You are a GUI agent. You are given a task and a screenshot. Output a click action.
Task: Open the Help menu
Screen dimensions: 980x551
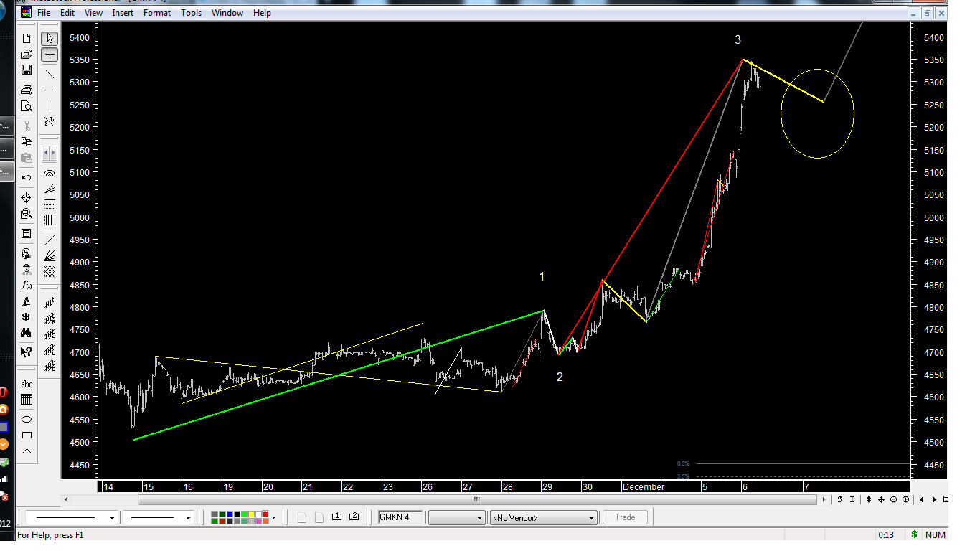(x=262, y=13)
